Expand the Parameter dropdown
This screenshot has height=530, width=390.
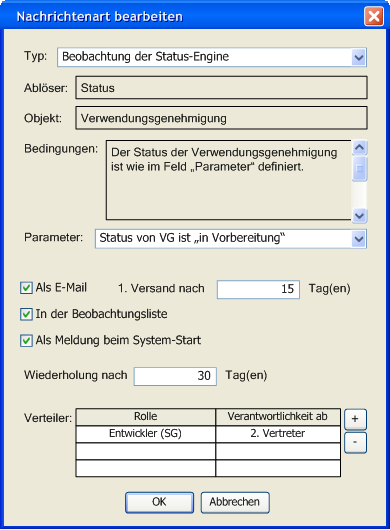[x=359, y=239]
